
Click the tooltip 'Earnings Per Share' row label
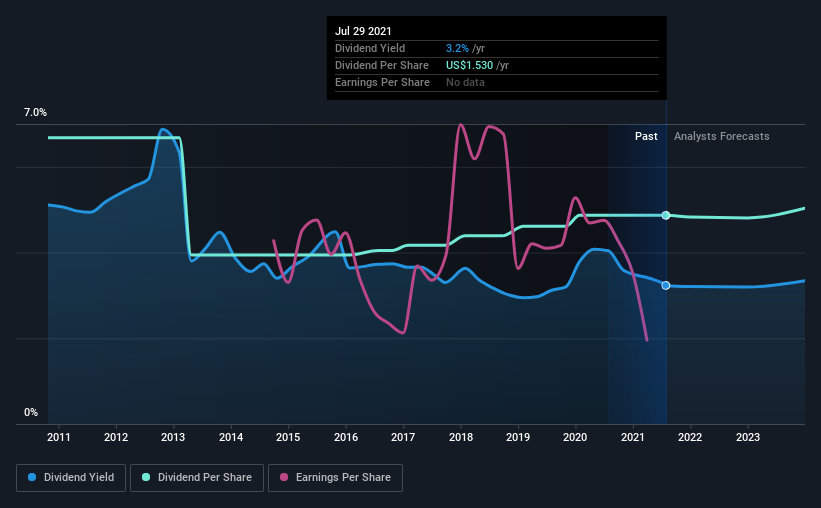pos(382,82)
